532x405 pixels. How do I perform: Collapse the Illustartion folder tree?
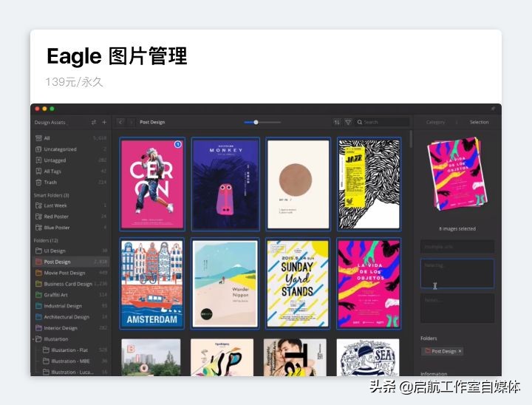(x=33, y=339)
